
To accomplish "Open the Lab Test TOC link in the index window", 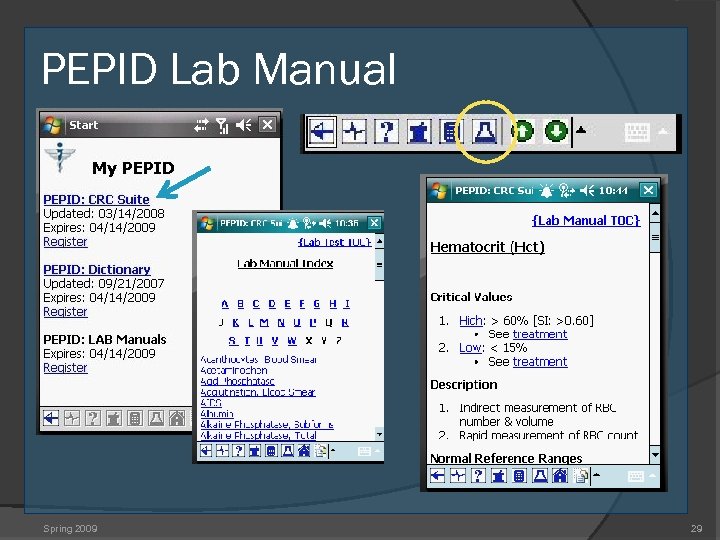I will coord(334,242).
